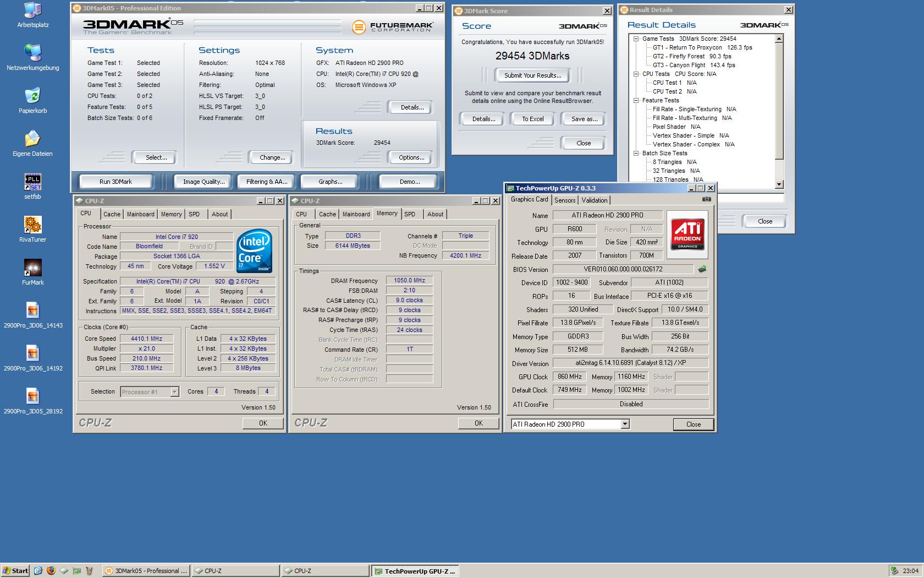The image size is (924, 578).
Task: Open Filtering & AA settings
Action: point(267,182)
